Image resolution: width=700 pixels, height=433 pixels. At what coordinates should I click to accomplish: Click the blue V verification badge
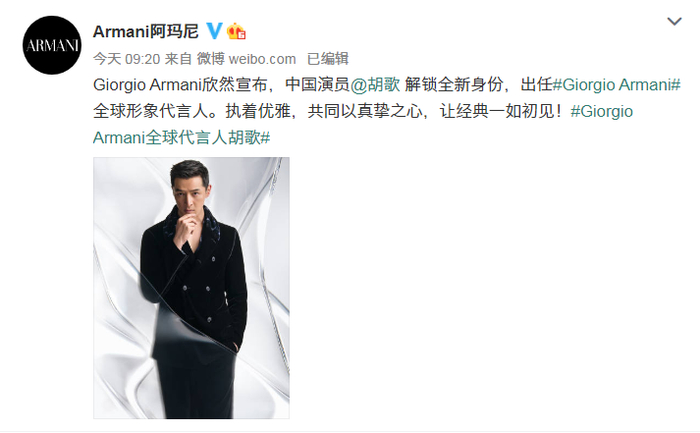214,31
